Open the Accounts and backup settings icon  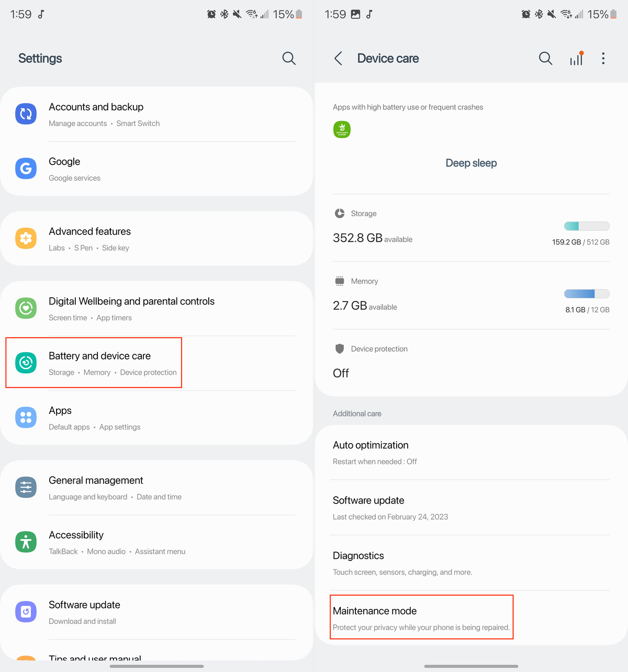(26, 114)
